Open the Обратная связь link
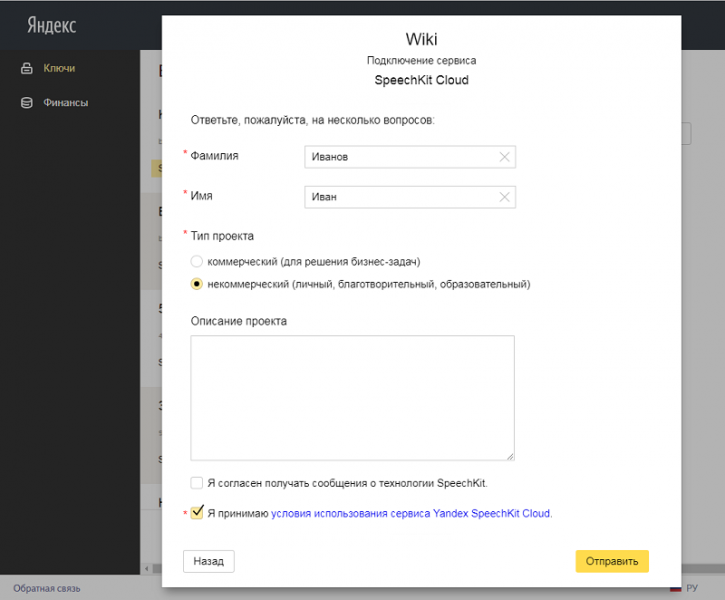725x600 pixels. pyautogui.click(x=47, y=588)
